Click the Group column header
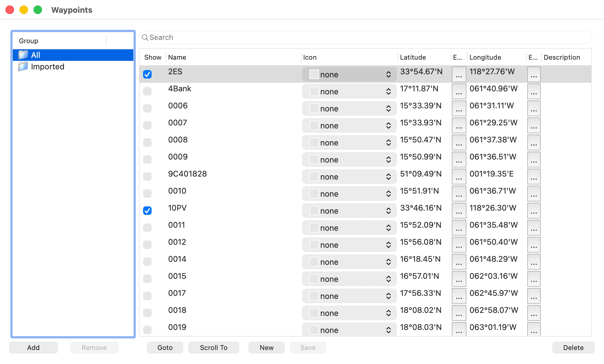 [x=59, y=41]
